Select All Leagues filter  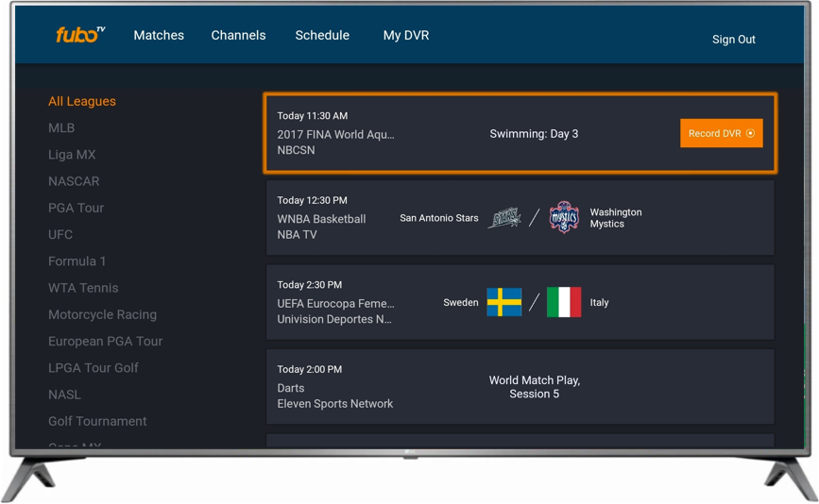(x=82, y=101)
